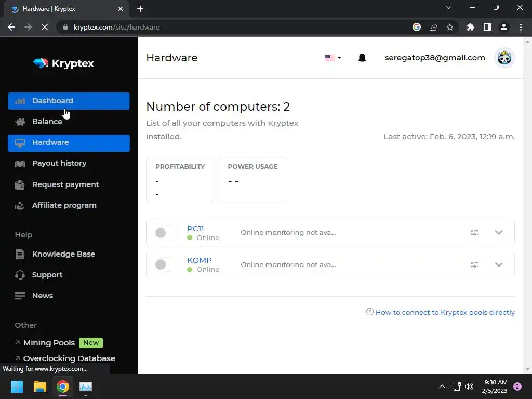Select Hardware | Kryptex tab
This screenshot has width=532, height=399.
(66, 9)
